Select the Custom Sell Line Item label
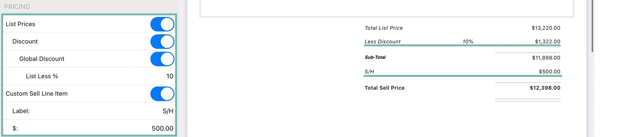 tap(37, 94)
